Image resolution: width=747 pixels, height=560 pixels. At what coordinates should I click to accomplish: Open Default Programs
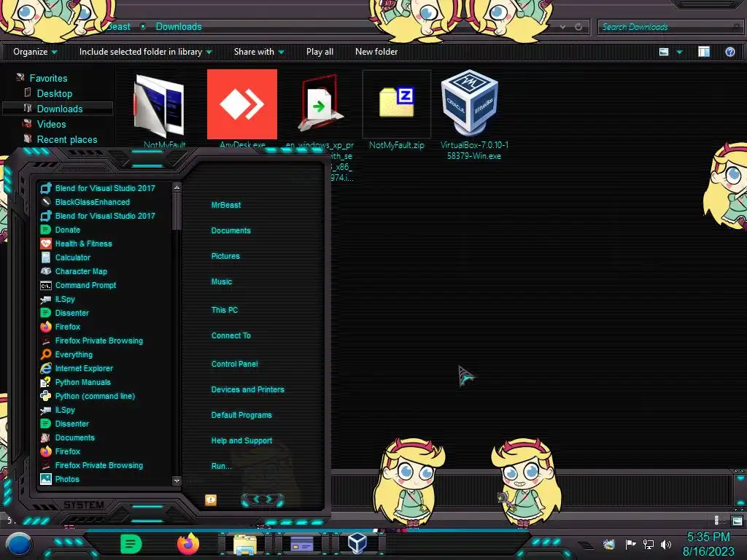(x=241, y=415)
